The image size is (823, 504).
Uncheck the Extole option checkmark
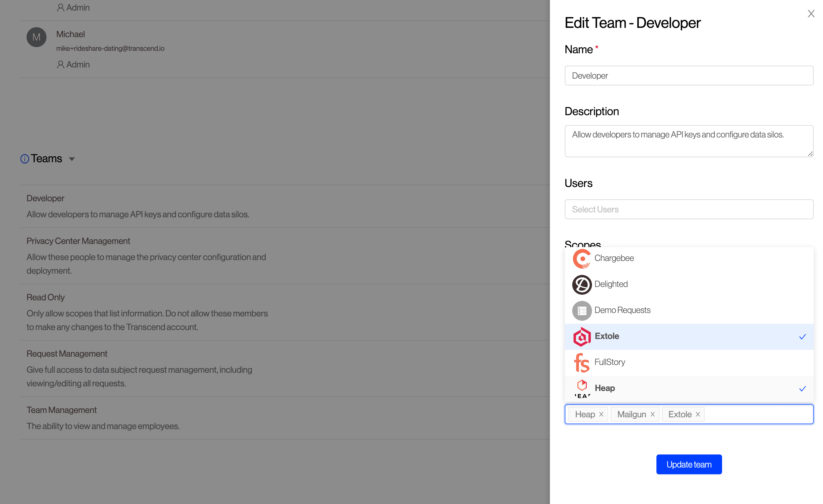tap(802, 337)
